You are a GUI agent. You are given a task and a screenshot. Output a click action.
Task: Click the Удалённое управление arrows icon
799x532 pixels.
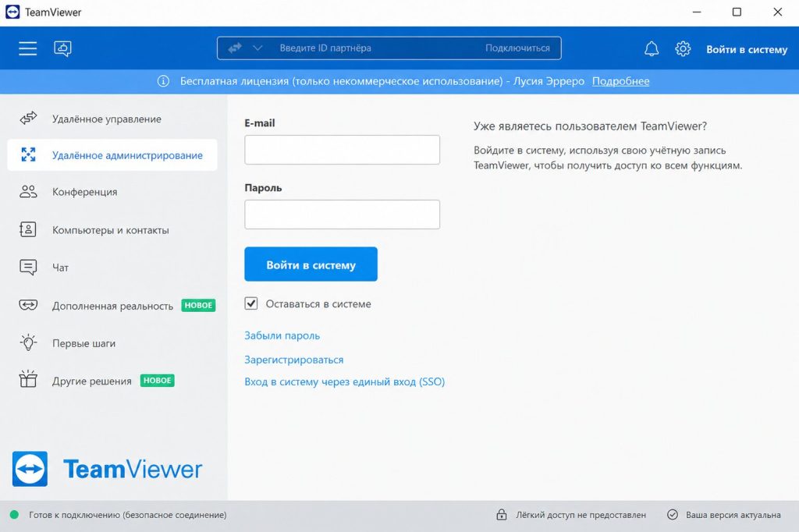point(28,119)
